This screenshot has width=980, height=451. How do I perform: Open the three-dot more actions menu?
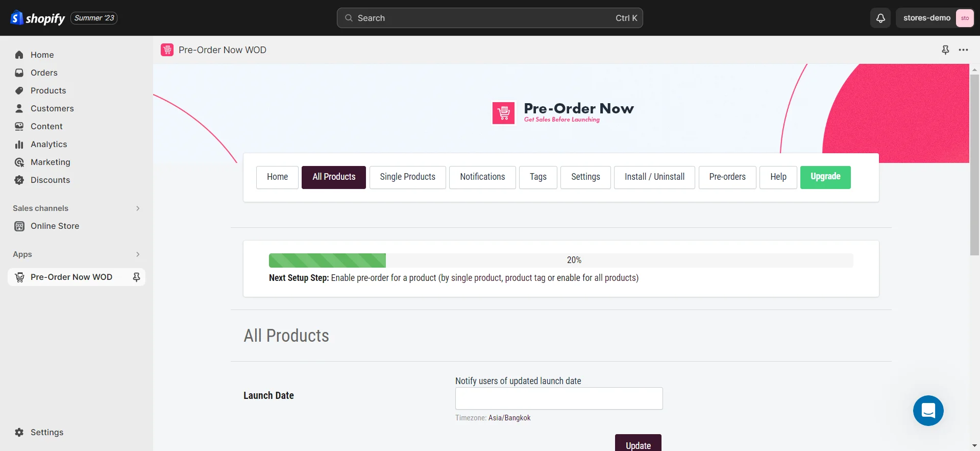point(963,50)
